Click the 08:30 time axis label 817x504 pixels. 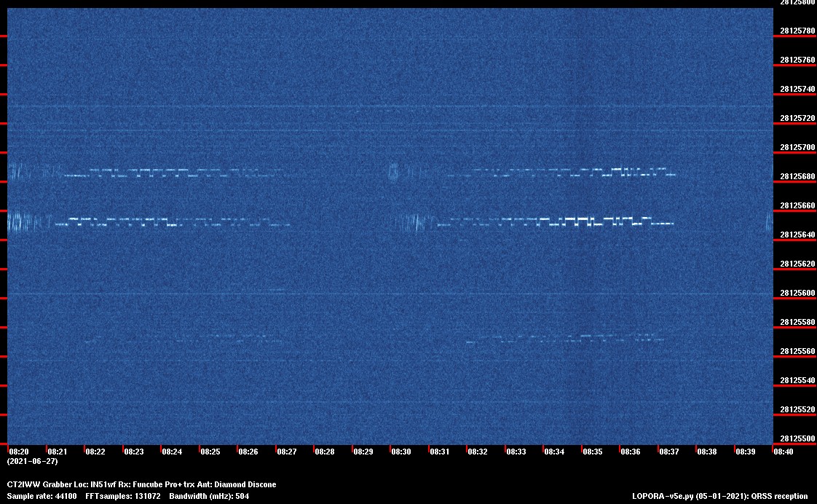tap(401, 452)
